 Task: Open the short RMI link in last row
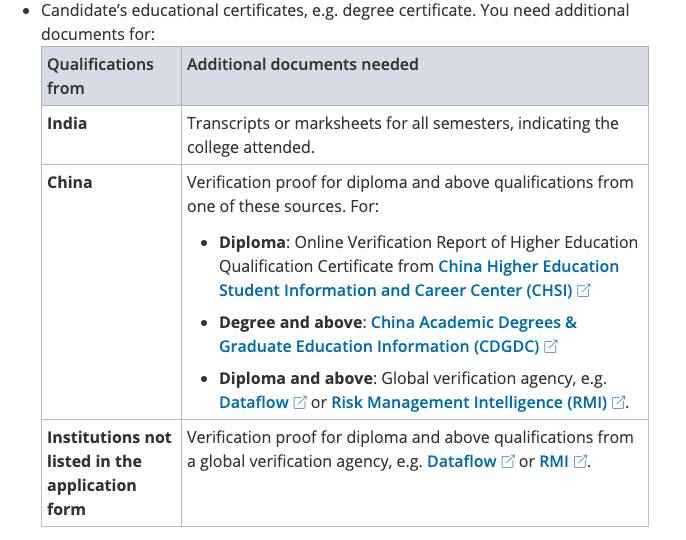pyautogui.click(x=553, y=461)
